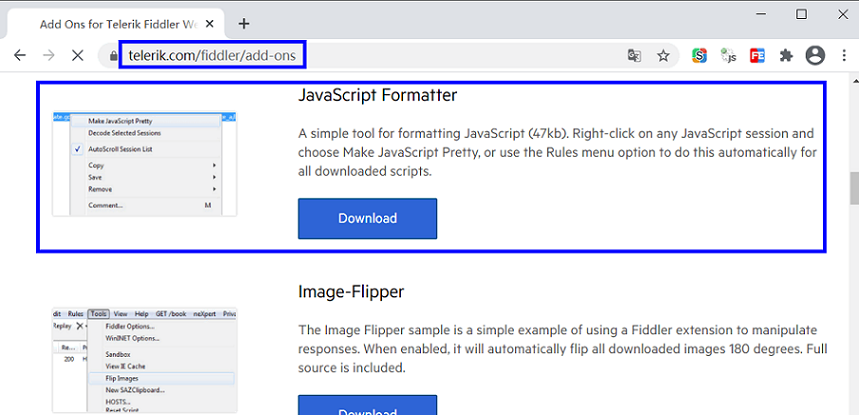859x415 pixels.
Task: Click the translate page icon
Action: [x=634, y=55]
